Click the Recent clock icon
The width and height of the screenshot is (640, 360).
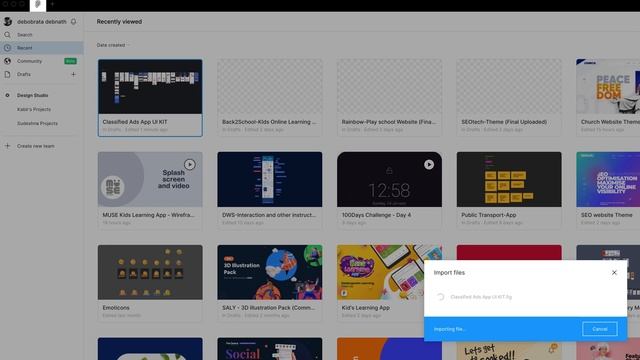[x=7, y=48]
